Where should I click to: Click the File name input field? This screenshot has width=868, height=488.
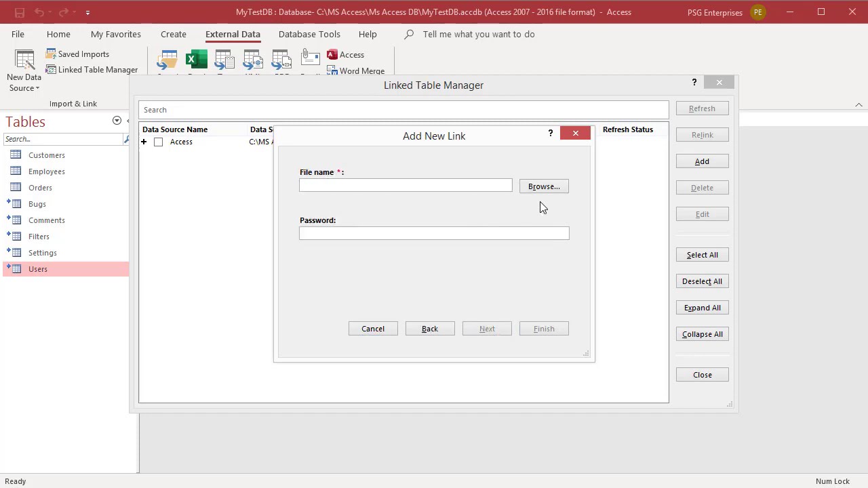click(x=406, y=186)
